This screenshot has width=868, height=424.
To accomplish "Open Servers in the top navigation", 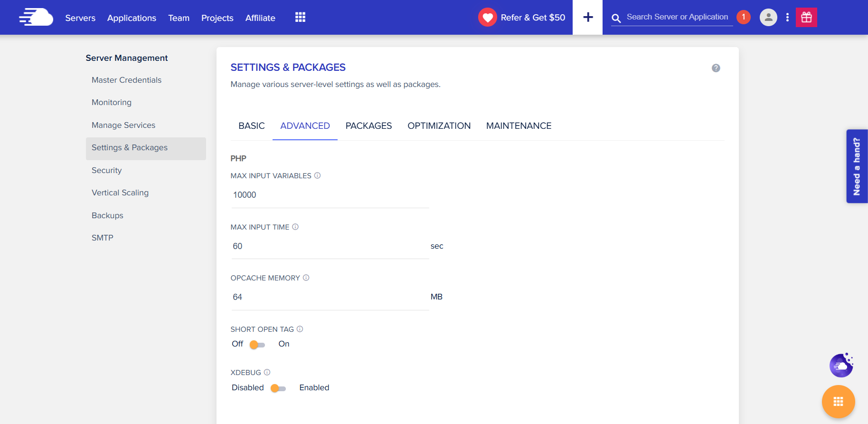I will pos(80,18).
